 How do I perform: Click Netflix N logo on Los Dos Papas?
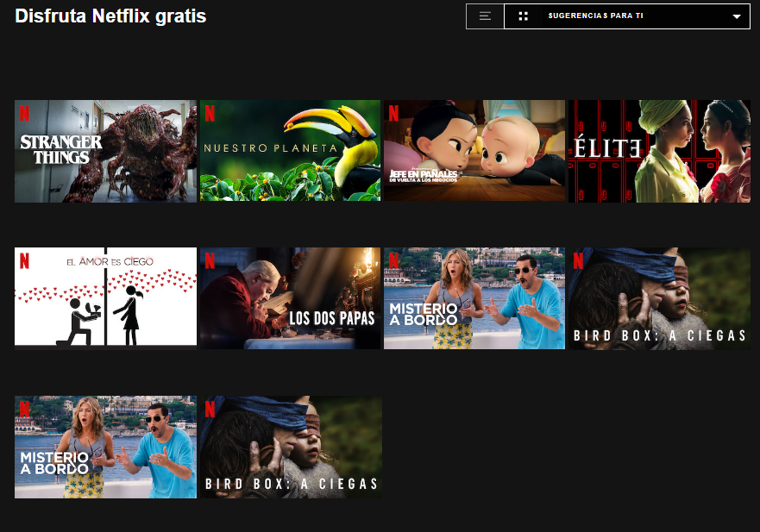tap(210, 260)
